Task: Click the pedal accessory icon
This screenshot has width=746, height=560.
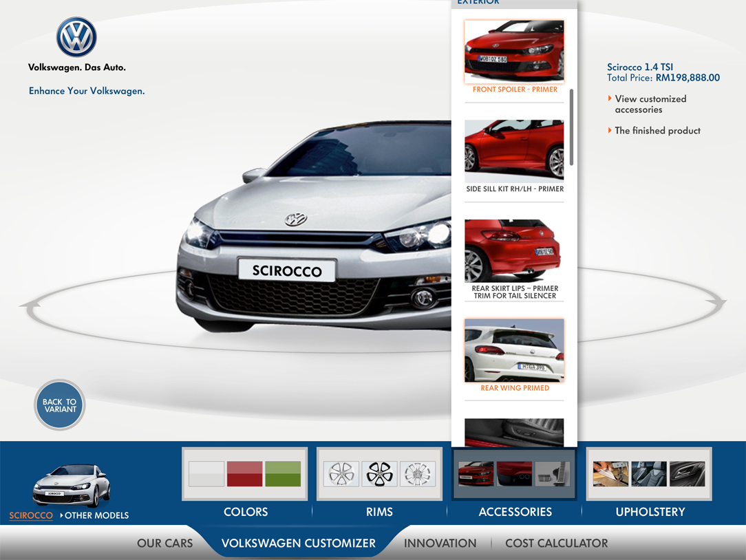Action: tap(553, 473)
